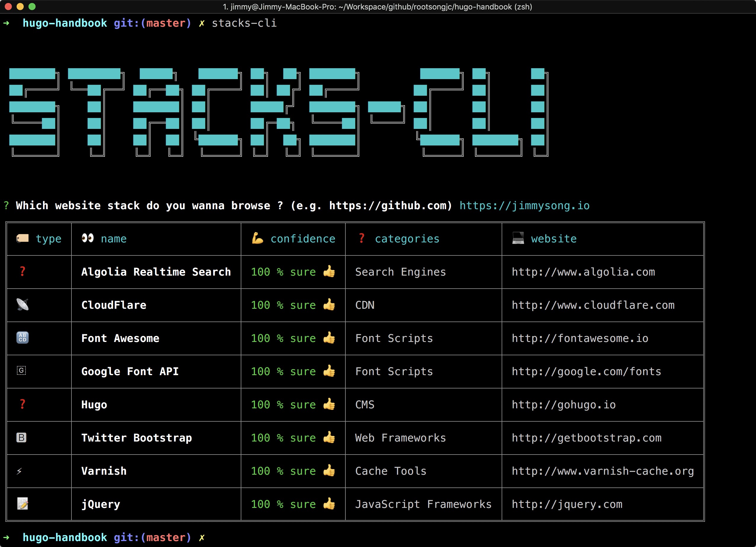This screenshot has width=756, height=547.
Task: Click thumbs up icon in Twitter Bootstrap row
Action: pos(329,437)
